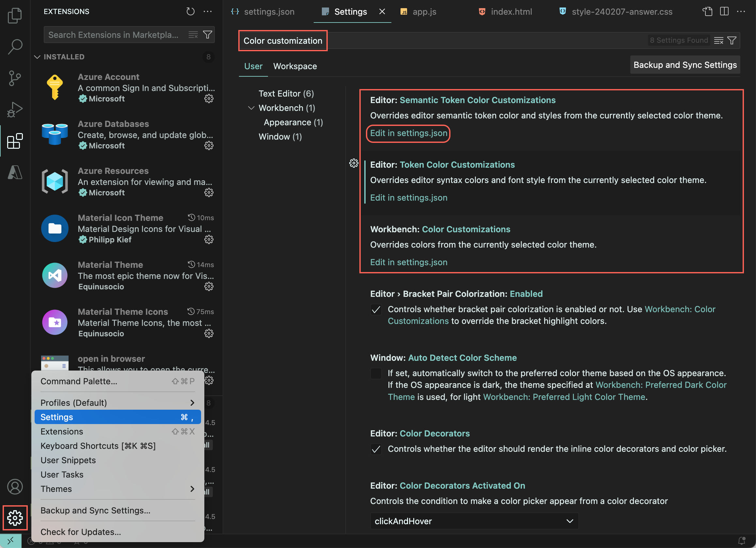The width and height of the screenshot is (756, 548).
Task: Open the Azure view from the activity bar
Action: [x=15, y=172]
